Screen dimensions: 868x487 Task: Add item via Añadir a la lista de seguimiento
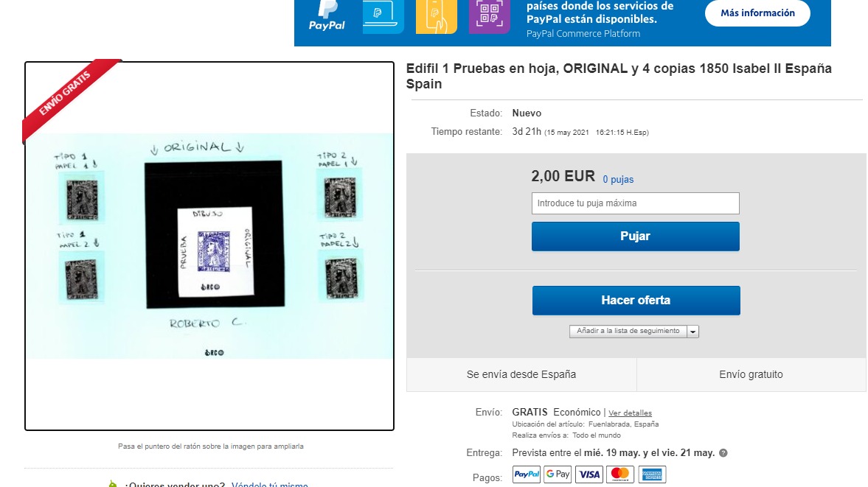click(628, 331)
